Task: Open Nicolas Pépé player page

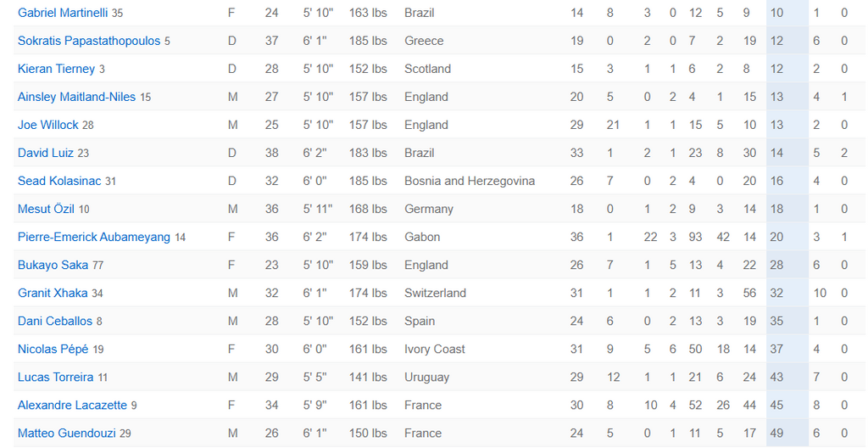Action: 53,350
